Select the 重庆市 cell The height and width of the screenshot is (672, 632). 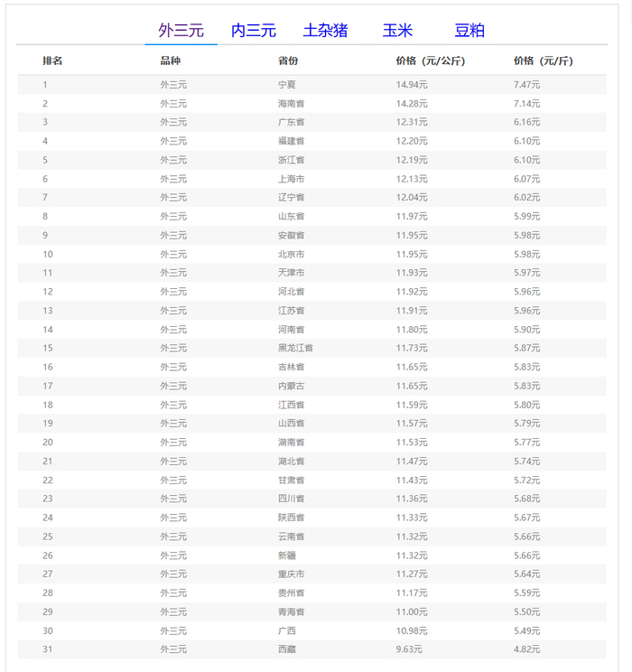tap(291, 574)
